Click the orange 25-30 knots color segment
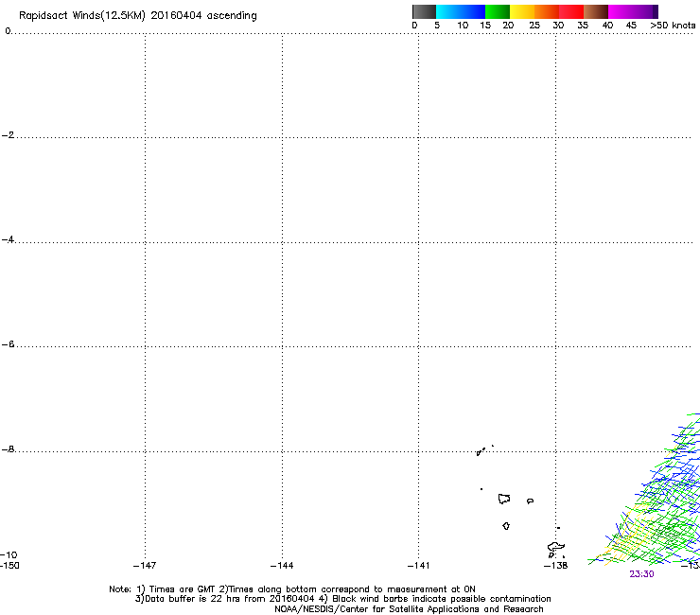This screenshot has width=700, height=615. (547, 11)
